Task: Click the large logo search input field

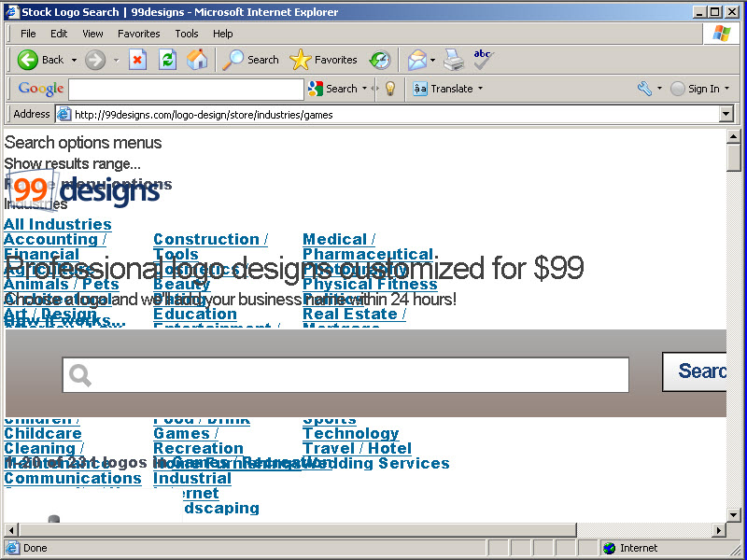Action: tap(345, 375)
